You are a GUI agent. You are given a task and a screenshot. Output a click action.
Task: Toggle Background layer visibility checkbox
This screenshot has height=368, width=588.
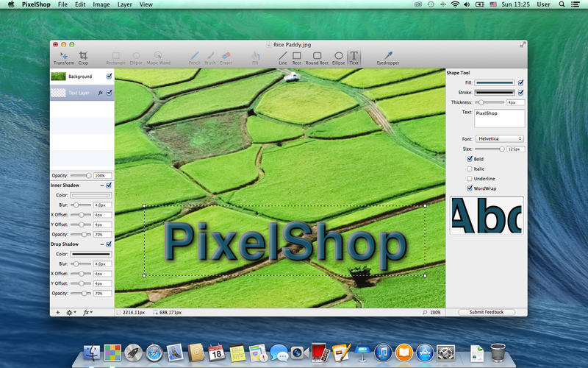(109, 77)
